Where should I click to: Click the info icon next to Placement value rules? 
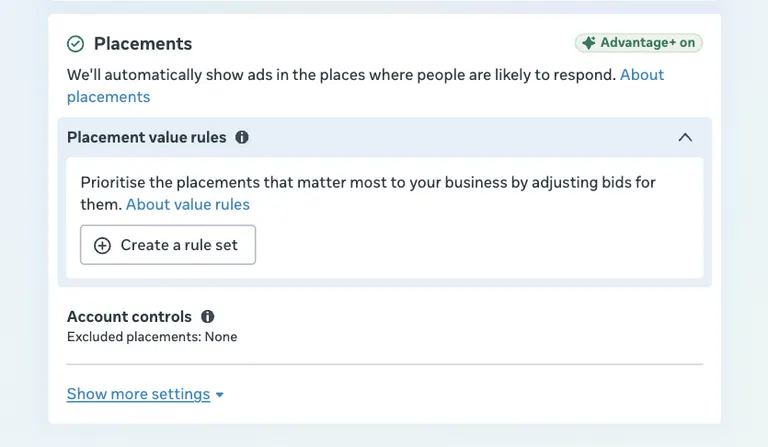pos(242,137)
